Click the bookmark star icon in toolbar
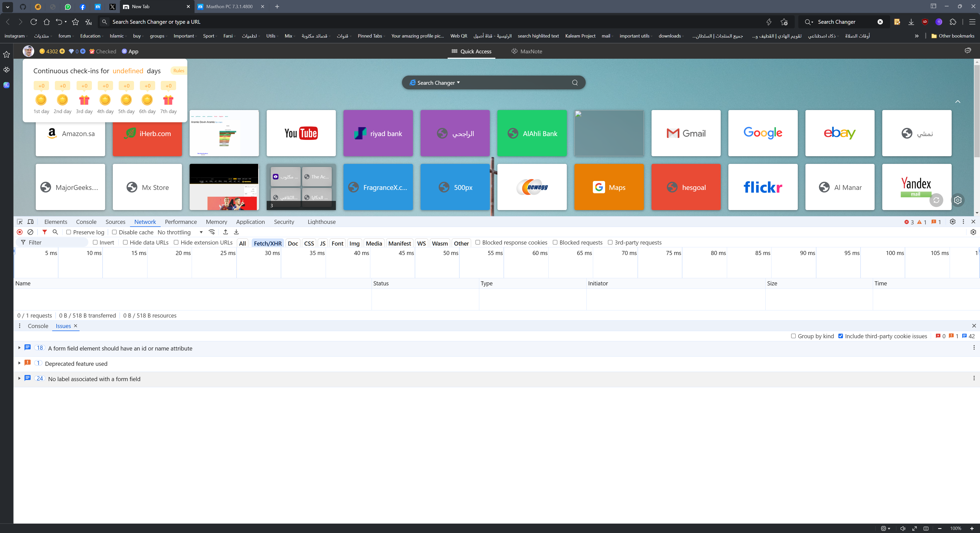This screenshot has width=980, height=533. tap(75, 22)
